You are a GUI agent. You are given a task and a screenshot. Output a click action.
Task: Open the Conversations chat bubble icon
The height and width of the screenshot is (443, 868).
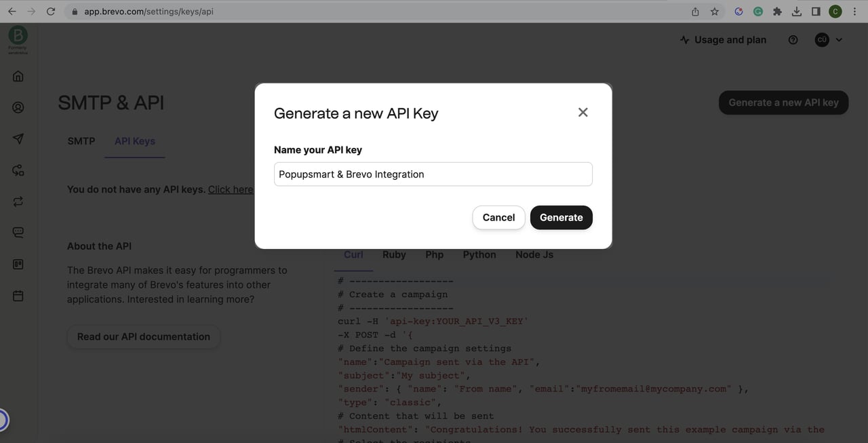point(18,232)
